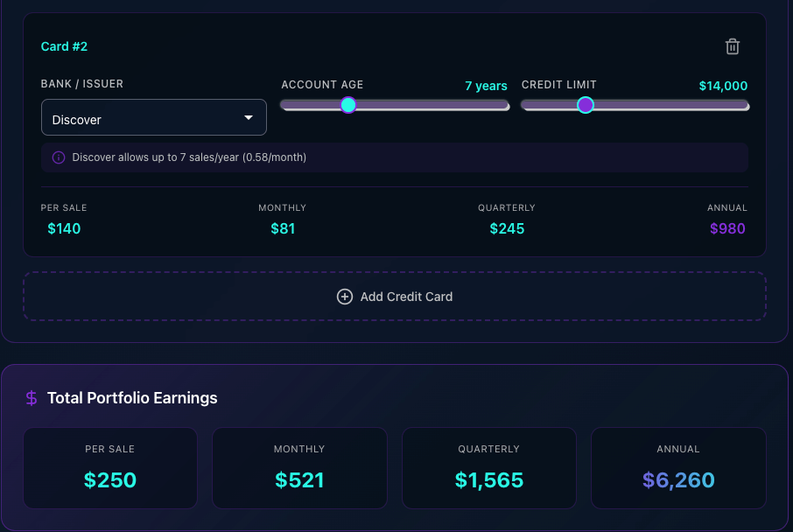The width and height of the screenshot is (793, 532).
Task: Click the $14,000 credit limit value
Action: 723,86
